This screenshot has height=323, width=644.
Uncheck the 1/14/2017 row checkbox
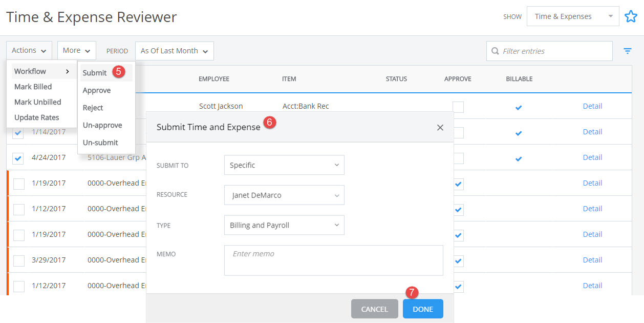[x=18, y=132]
